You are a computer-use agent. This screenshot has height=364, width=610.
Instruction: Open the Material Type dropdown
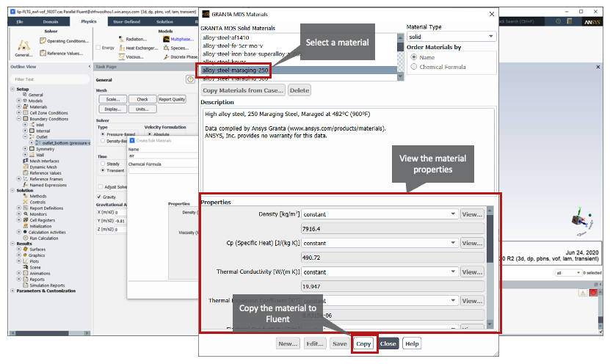[451, 36]
